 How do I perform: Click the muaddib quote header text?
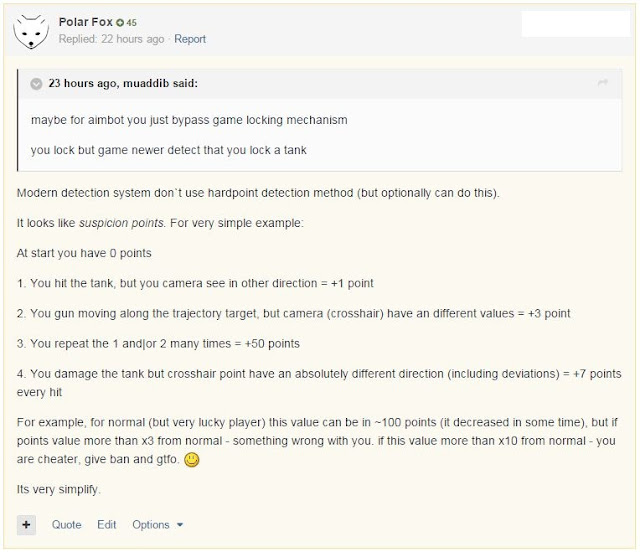123,83
